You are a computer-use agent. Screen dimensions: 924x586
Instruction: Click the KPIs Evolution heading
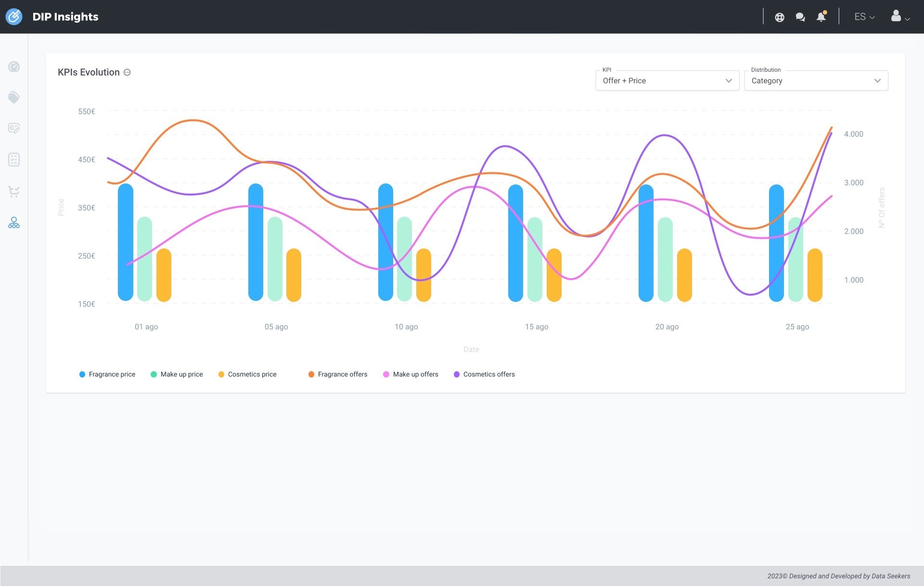(x=89, y=72)
